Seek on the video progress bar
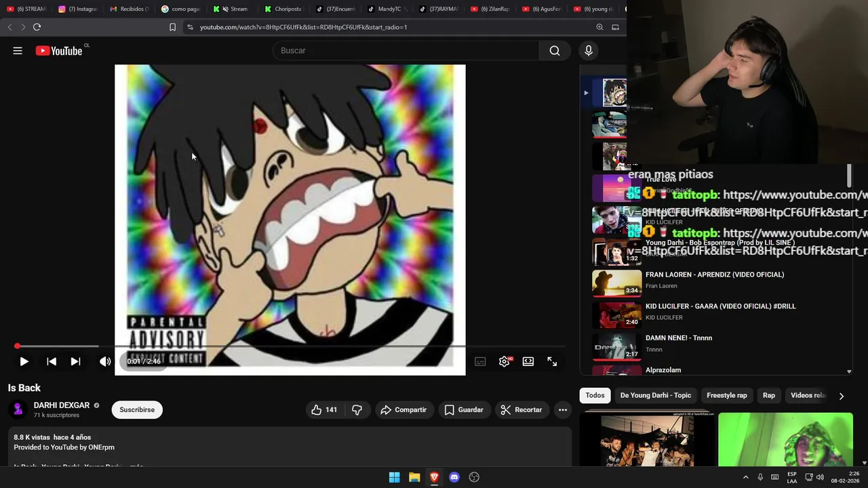This screenshot has width=868, height=488. pos(290,346)
